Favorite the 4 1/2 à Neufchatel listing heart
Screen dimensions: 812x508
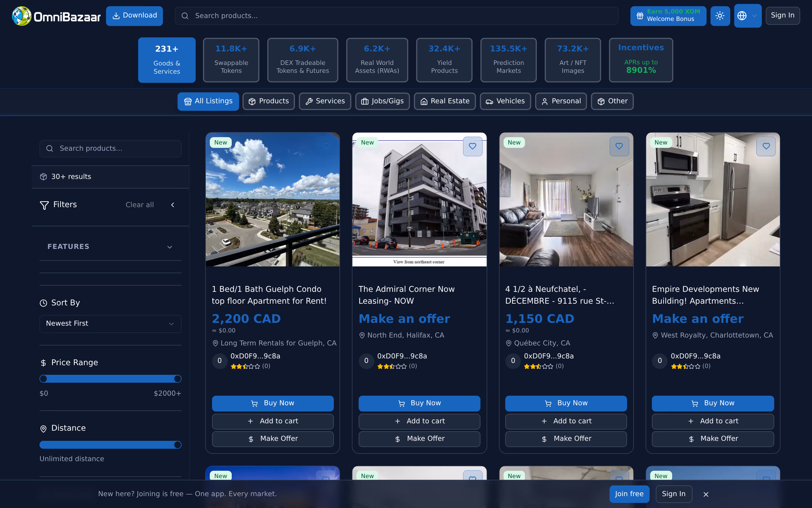pyautogui.click(x=619, y=146)
